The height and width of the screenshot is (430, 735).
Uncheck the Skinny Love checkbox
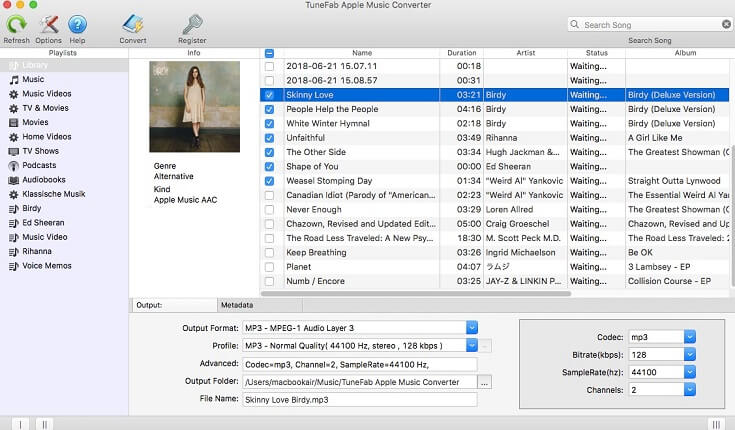(x=269, y=95)
